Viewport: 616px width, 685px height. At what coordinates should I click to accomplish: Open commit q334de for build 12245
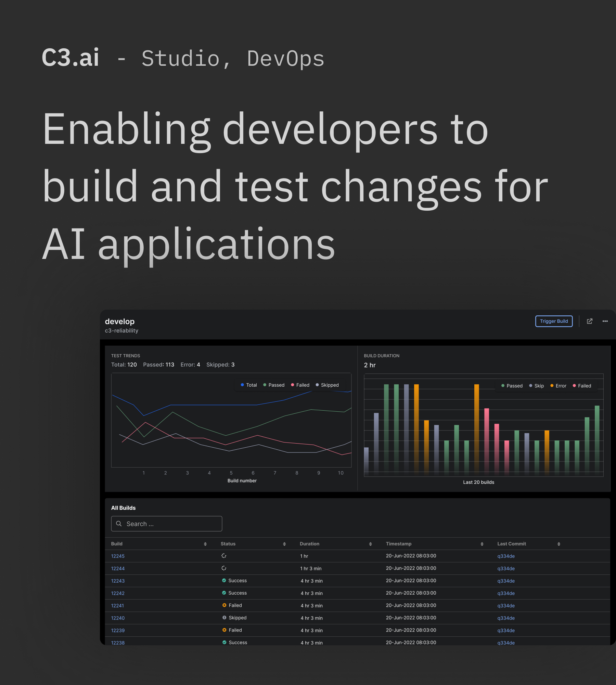(506, 556)
